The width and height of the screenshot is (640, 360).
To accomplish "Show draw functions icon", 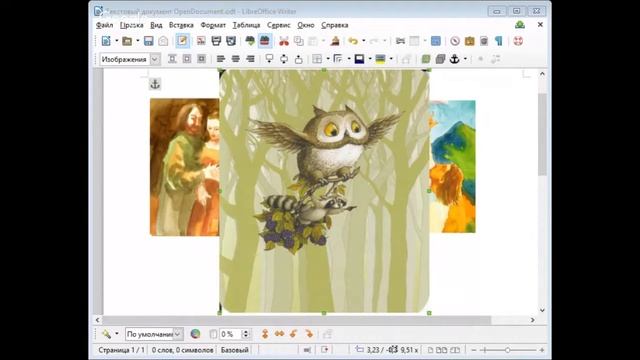I will (436, 41).
